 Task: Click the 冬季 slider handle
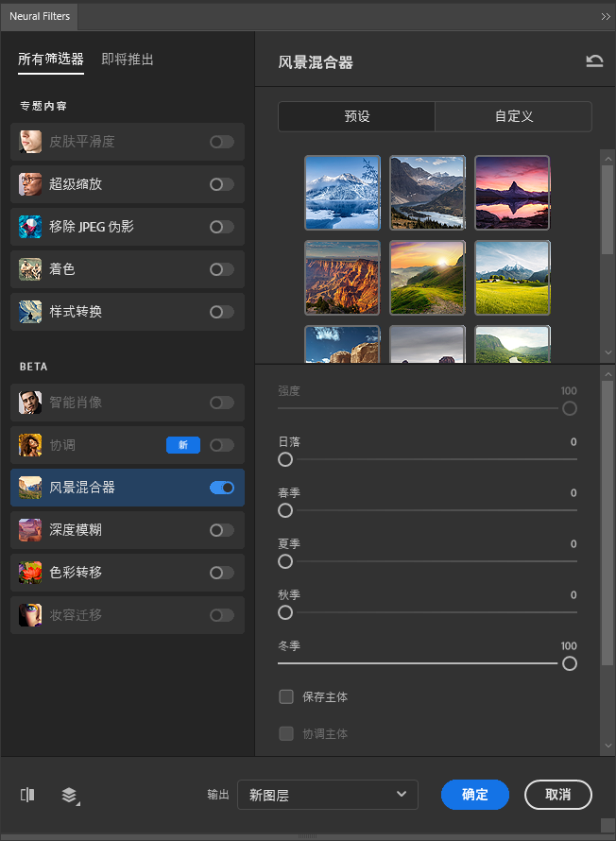[570, 663]
